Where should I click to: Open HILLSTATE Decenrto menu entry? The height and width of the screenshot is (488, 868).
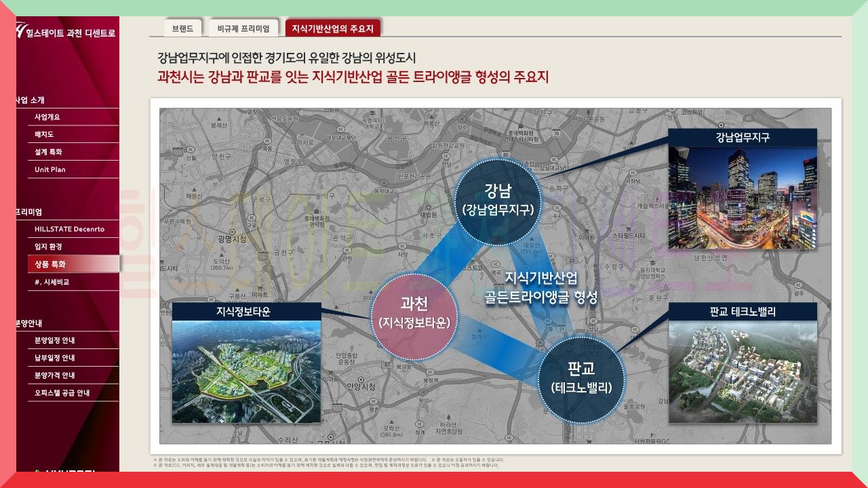point(73,229)
